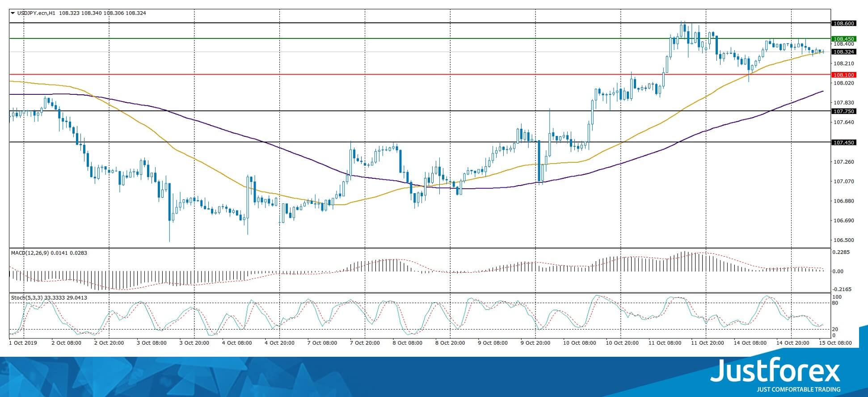This screenshot has width=868, height=397.
Task: Click the 4 Oct 08:00 time label
Action: point(237,343)
